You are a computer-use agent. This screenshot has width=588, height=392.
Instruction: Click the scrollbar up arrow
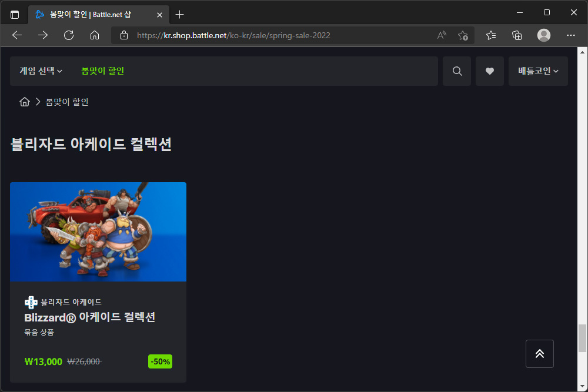click(x=582, y=52)
